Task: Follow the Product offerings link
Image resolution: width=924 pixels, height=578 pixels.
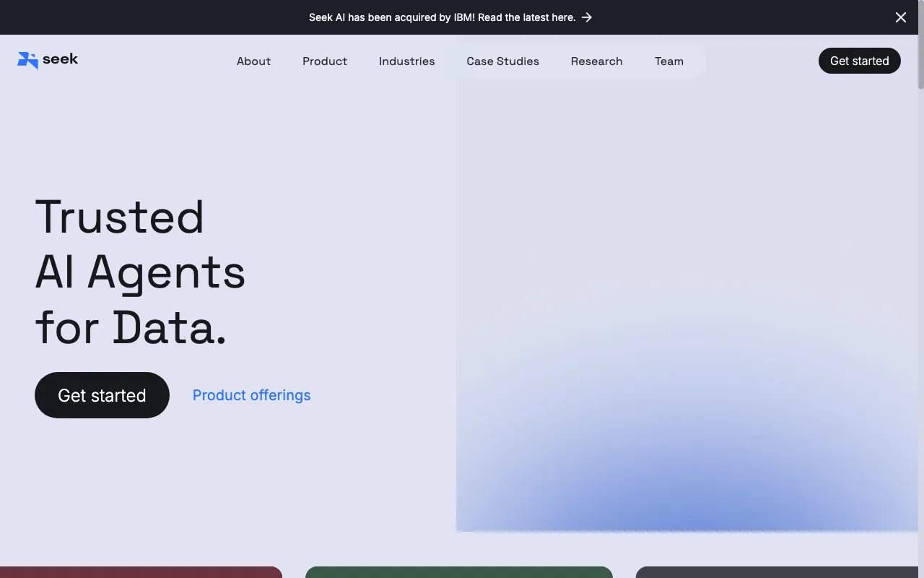Action: pos(251,395)
